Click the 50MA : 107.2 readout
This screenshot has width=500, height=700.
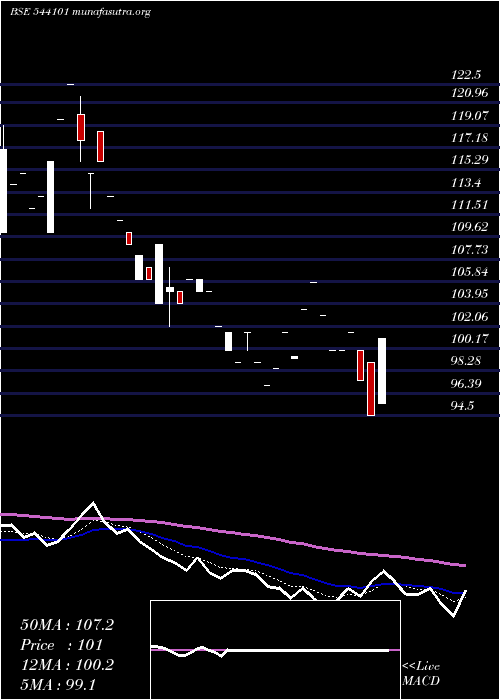click(x=67, y=625)
